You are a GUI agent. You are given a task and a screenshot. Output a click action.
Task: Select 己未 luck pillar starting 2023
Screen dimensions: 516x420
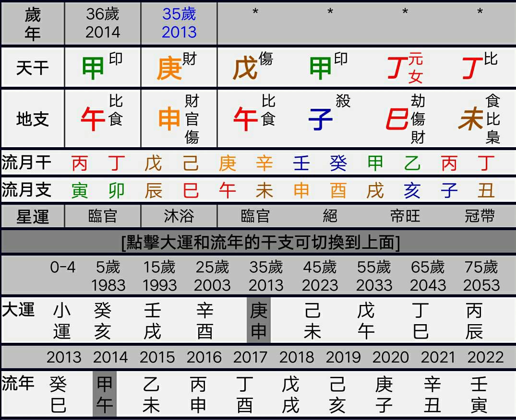point(312,321)
